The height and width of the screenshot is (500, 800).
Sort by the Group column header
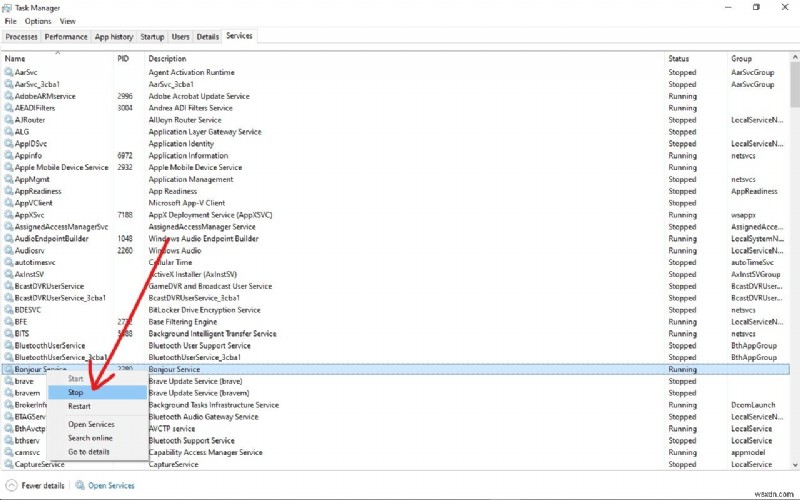pos(759,59)
